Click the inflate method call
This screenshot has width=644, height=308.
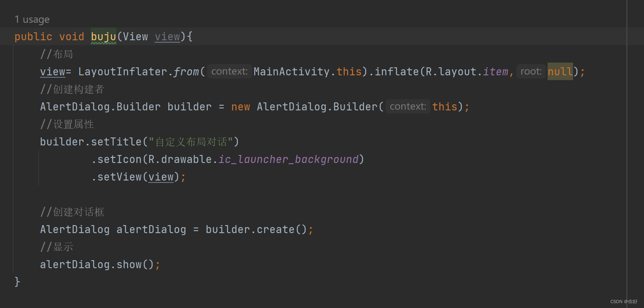[x=397, y=72]
